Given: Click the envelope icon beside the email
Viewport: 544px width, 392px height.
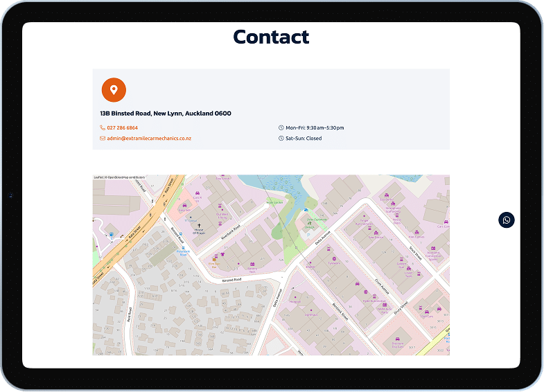Looking at the screenshot, I should [103, 139].
